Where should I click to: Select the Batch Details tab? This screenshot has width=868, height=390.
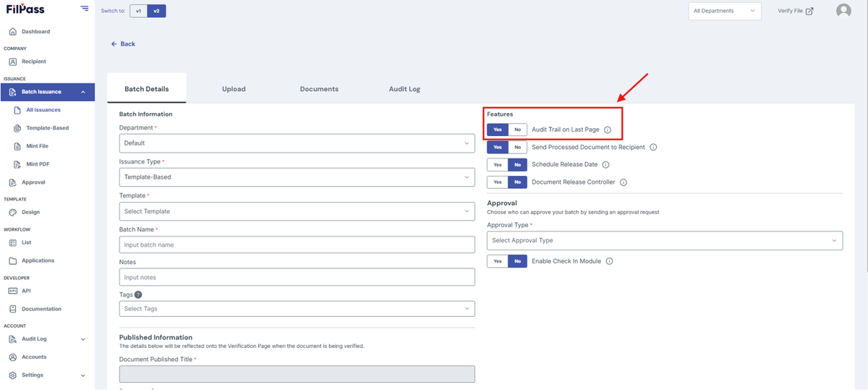(147, 89)
